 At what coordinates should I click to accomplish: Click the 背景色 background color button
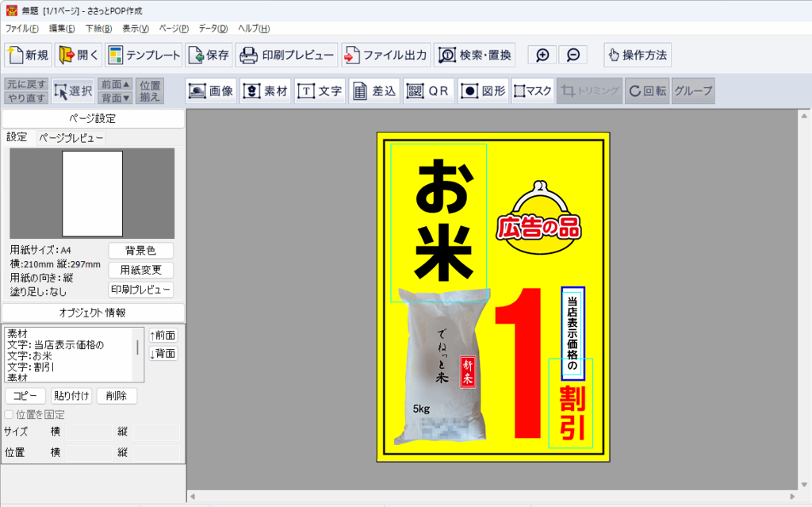[x=140, y=251]
